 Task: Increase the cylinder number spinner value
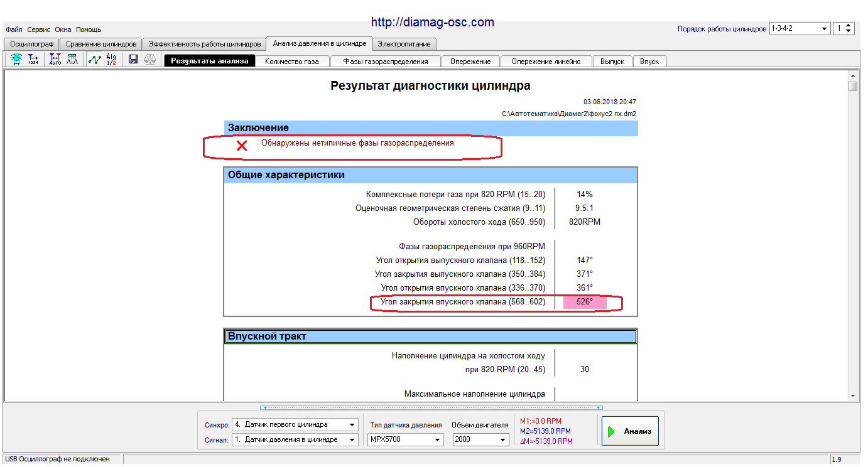click(849, 26)
